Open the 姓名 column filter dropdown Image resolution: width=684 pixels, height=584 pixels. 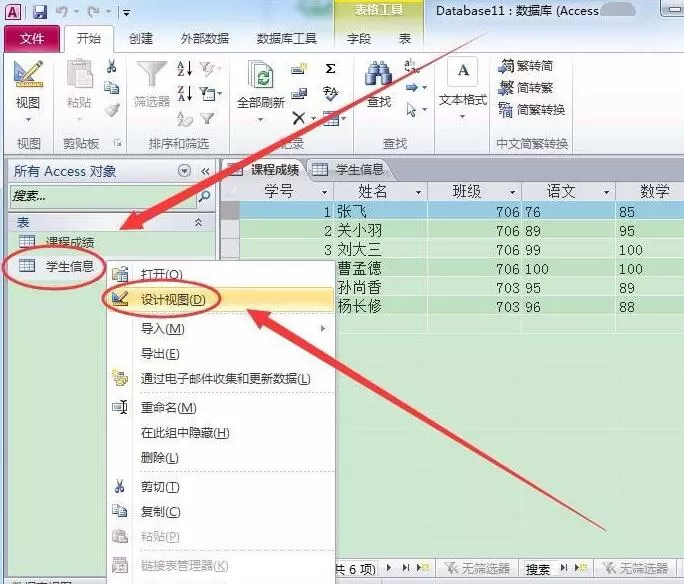pyautogui.click(x=418, y=192)
